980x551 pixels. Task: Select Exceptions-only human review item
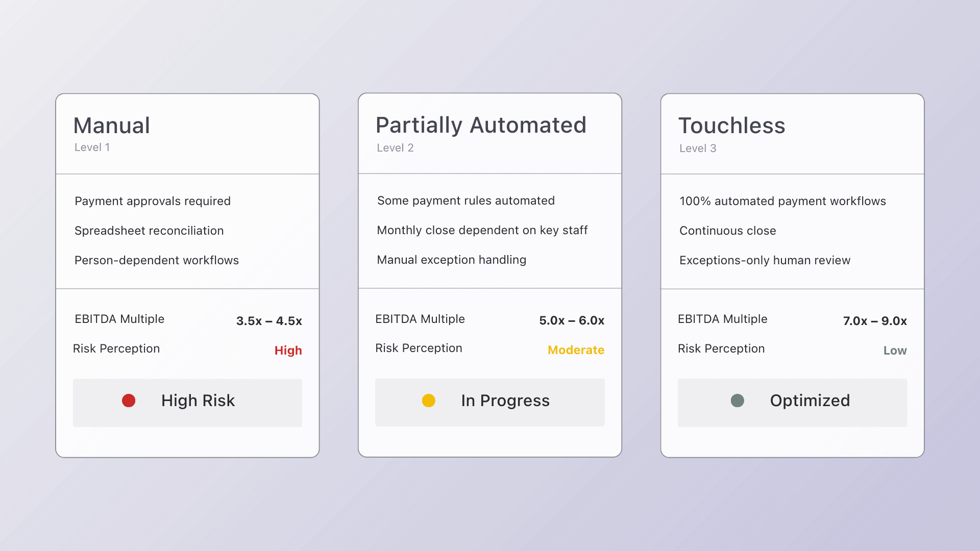(x=765, y=260)
